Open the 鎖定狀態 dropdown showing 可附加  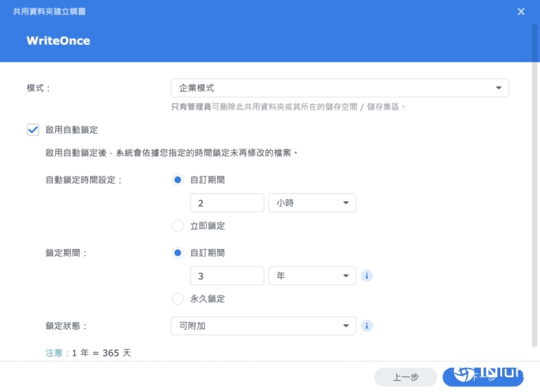[x=264, y=326]
